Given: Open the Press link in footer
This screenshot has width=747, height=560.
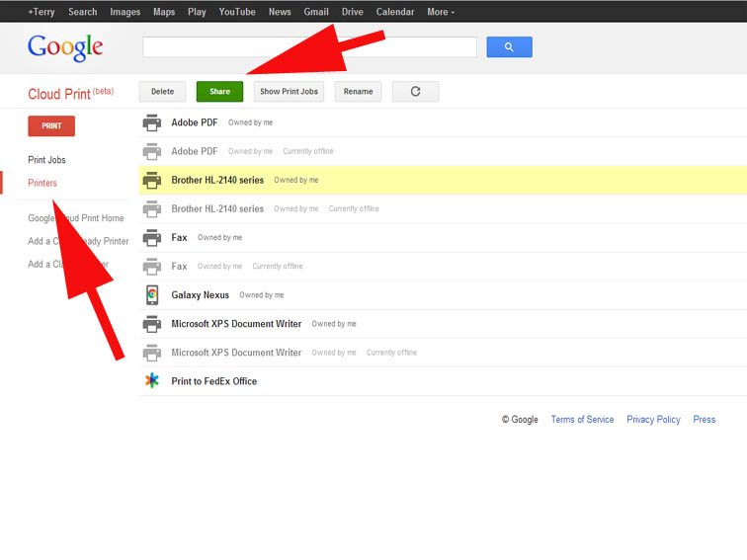Looking at the screenshot, I should coord(705,420).
